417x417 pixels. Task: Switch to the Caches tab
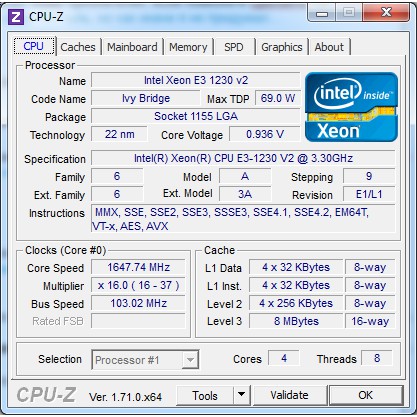tap(78, 47)
